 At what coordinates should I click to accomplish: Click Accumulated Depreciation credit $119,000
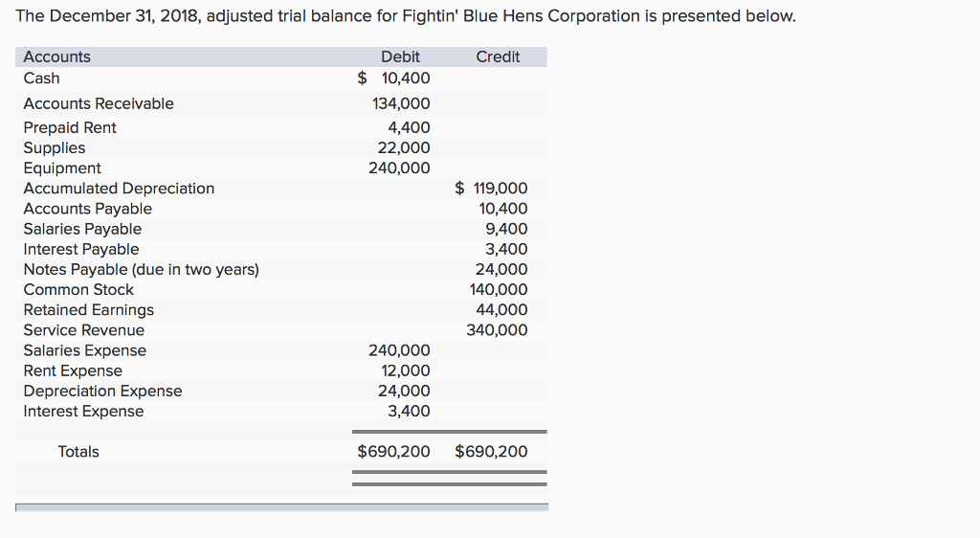point(491,189)
